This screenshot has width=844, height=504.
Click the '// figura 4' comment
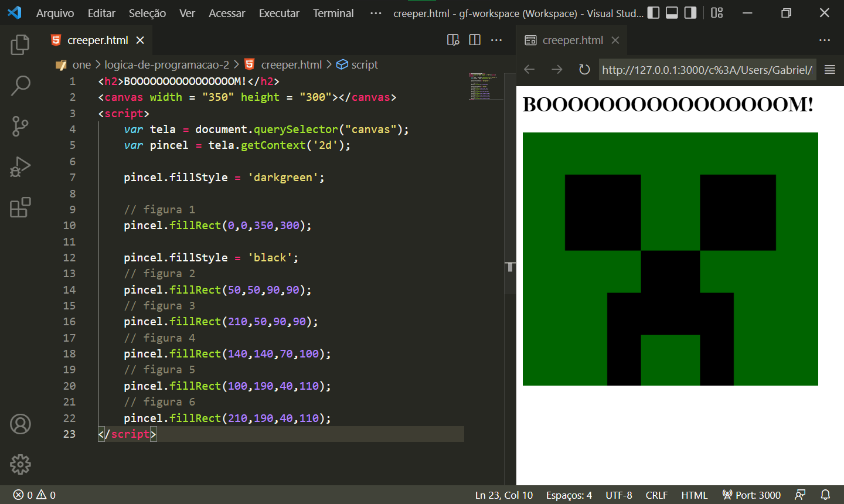point(159,338)
